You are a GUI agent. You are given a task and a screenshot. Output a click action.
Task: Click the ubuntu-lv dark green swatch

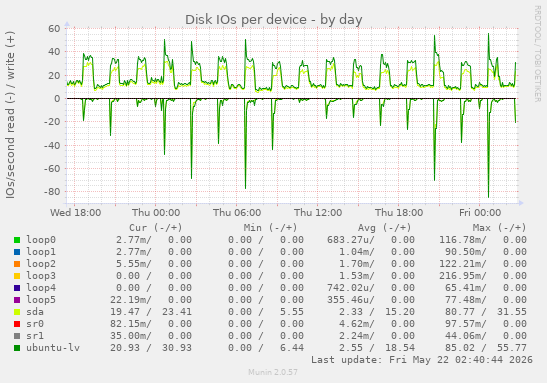click(17, 348)
